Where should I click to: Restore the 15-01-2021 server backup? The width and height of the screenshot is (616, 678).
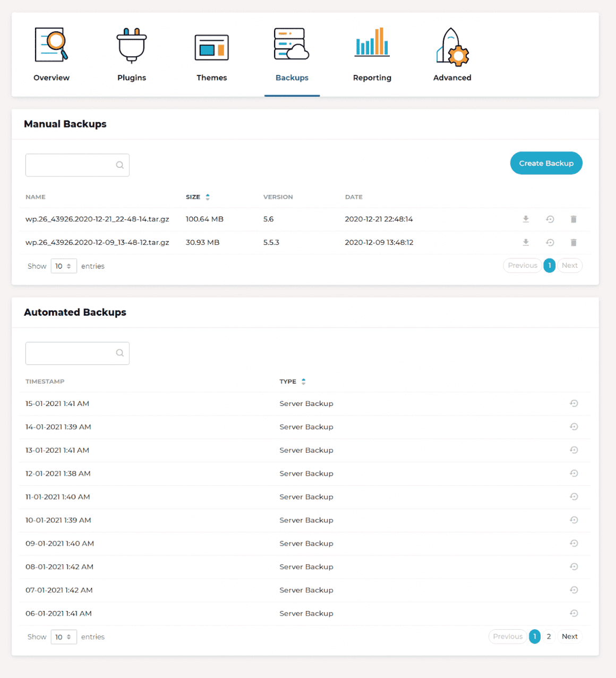(574, 403)
